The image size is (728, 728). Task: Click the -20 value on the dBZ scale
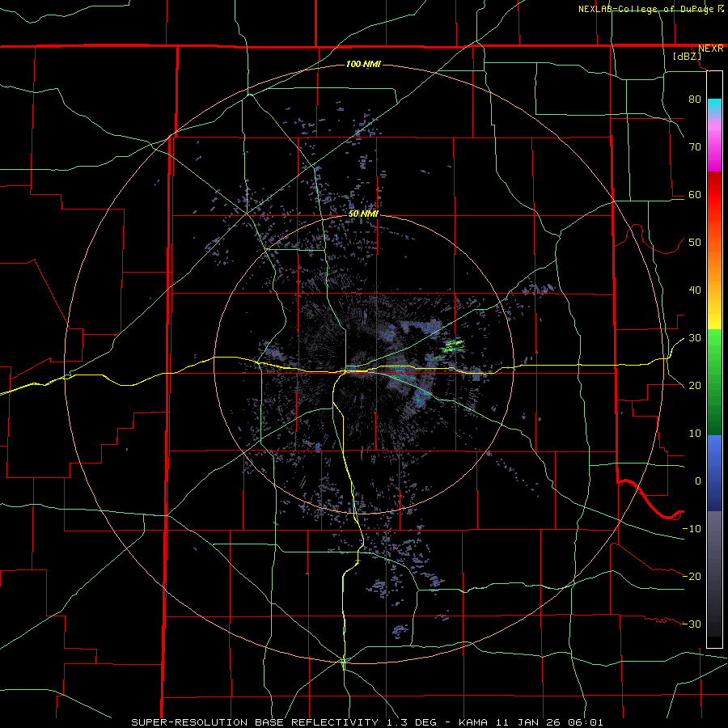692,576
